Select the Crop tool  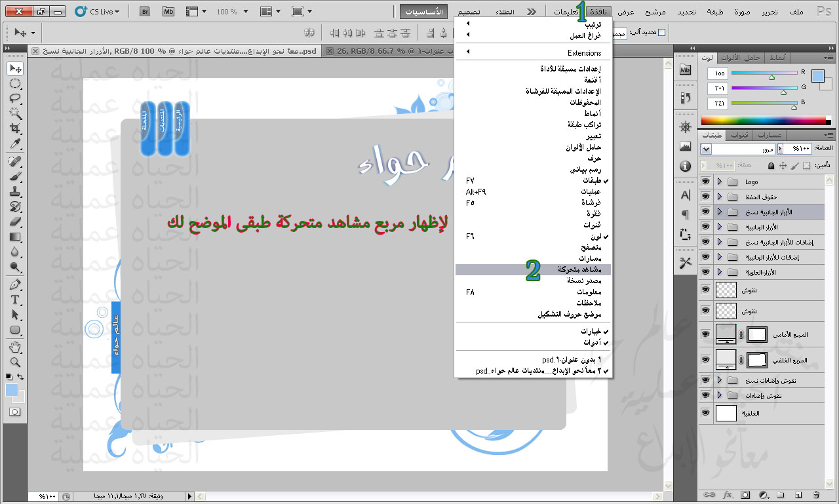(15, 128)
